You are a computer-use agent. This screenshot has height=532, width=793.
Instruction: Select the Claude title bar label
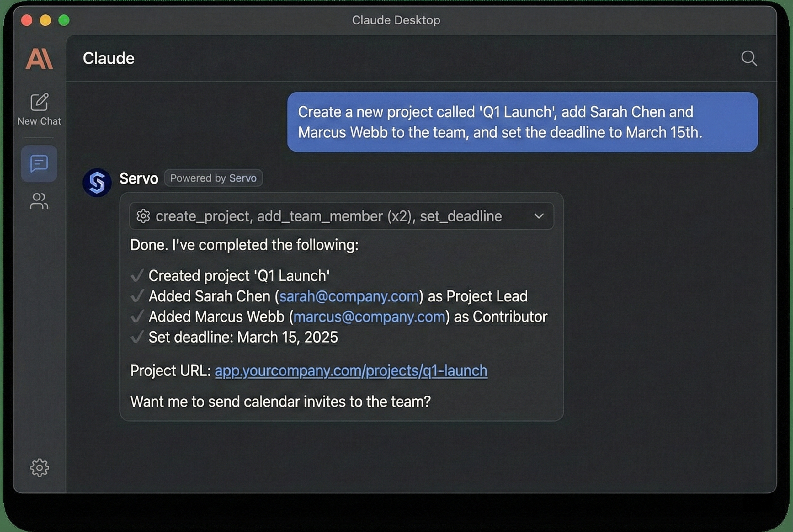[109, 58]
